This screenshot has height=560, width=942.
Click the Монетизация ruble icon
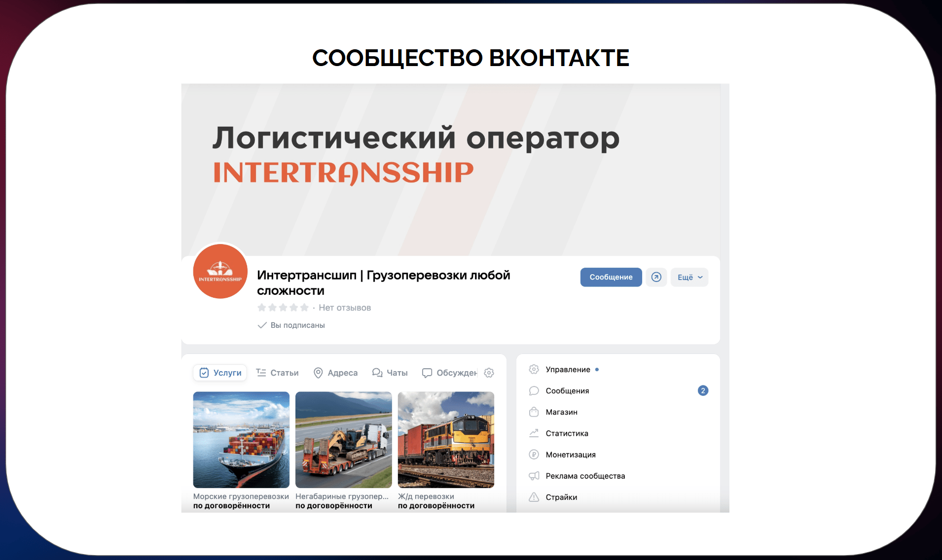coord(534,455)
